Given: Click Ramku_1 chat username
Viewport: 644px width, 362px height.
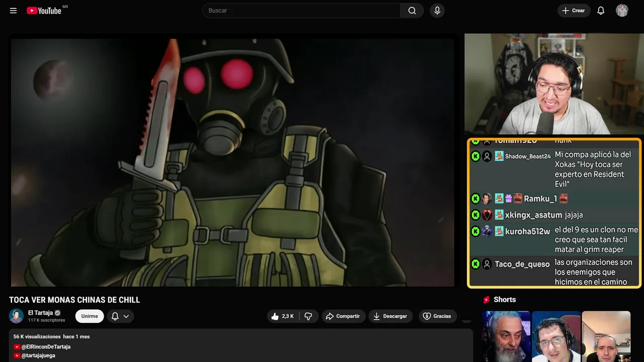Looking at the screenshot, I should click(540, 199).
